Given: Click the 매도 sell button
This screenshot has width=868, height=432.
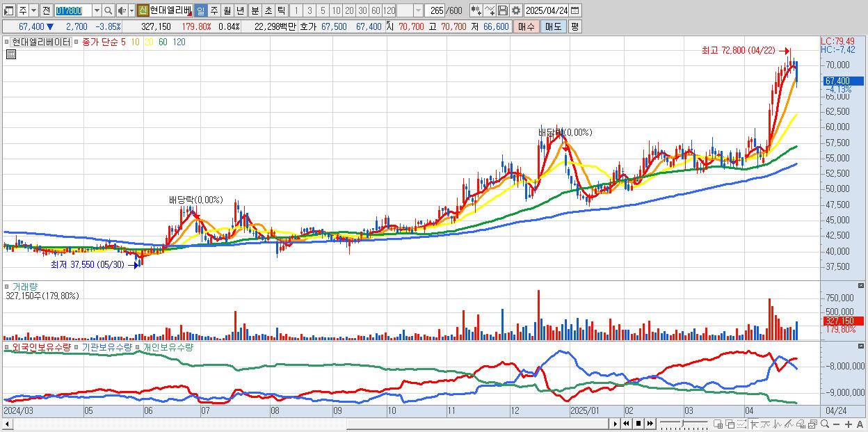Looking at the screenshot, I should pos(554,26).
